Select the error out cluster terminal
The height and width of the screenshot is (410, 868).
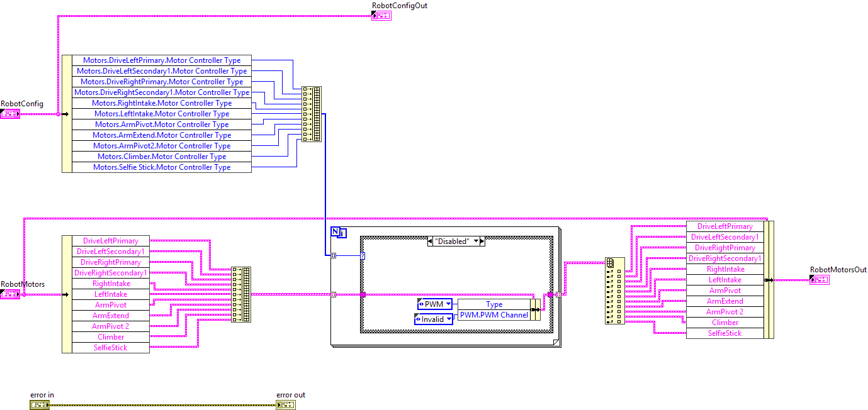click(285, 405)
